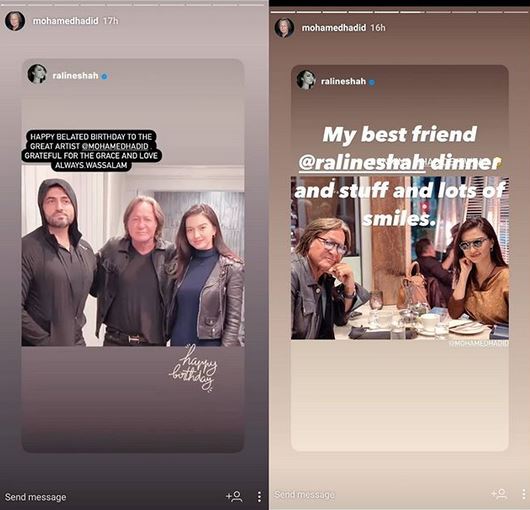Click the happy birthday sticker
Viewport: 530px width, 510px height.
pos(194,368)
